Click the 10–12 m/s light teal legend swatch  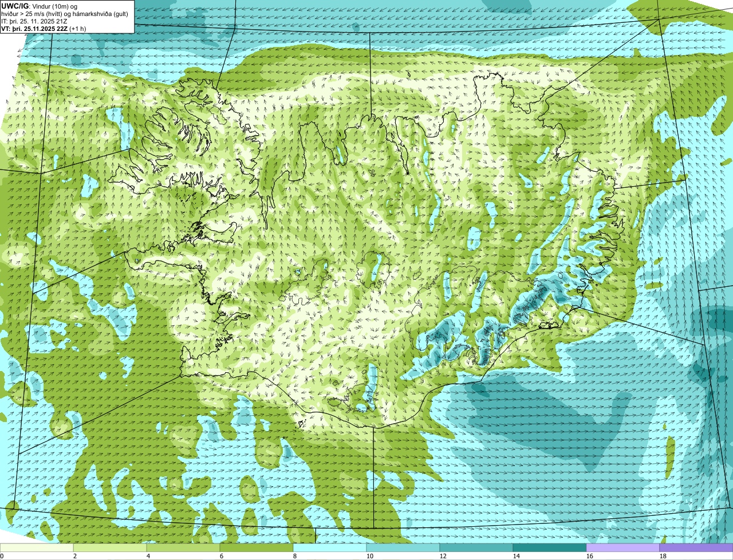tap(403, 548)
